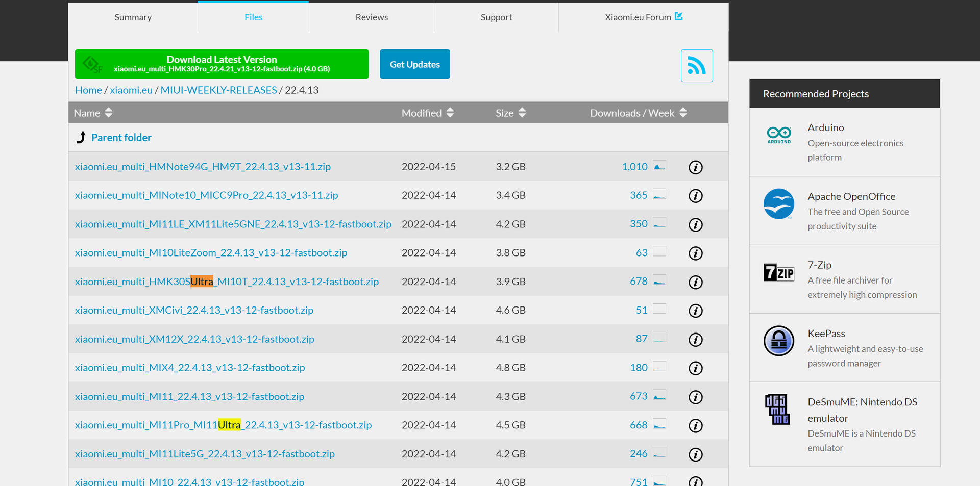Download XMCivi fastboot zip
This screenshot has height=486, width=980.
click(194, 310)
